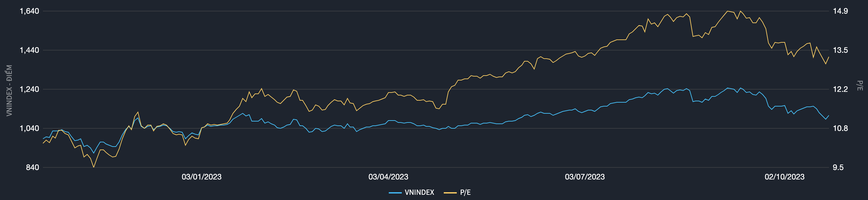This screenshot has height=200, width=868.
Task: Toggle the VNINDEX series legend label
Action: pos(419,192)
